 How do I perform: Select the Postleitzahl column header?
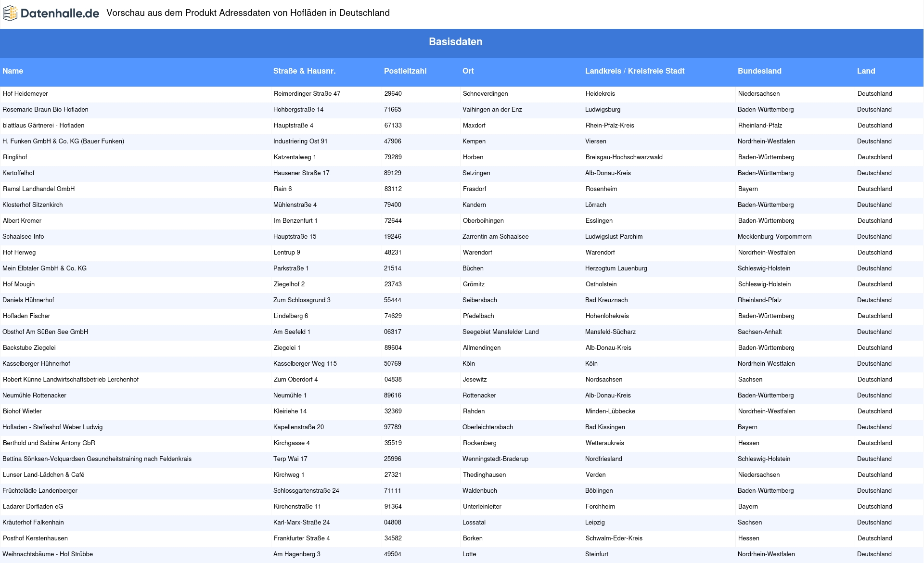tap(405, 71)
